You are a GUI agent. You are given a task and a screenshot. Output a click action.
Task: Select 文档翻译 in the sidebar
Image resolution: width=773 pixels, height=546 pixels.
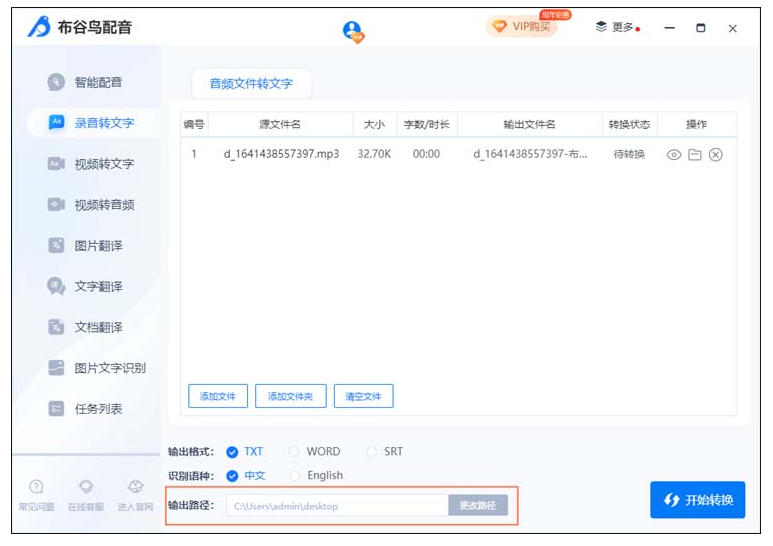[x=97, y=328]
